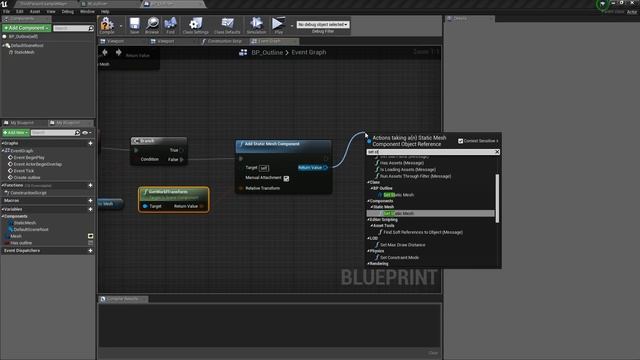Open the Play options dropdown arrow
This screenshot has height=360, width=640.
pos(291,25)
